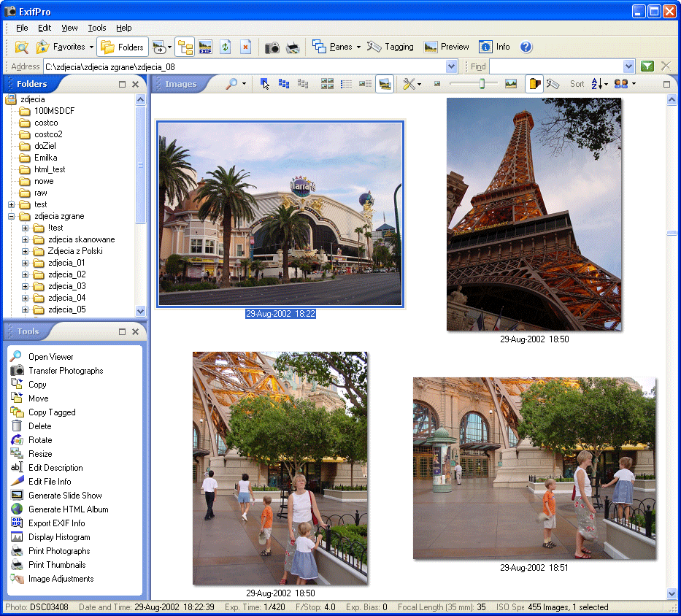Toggle the Folders pane button
The height and width of the screenshot is (616, 681).
123,47
